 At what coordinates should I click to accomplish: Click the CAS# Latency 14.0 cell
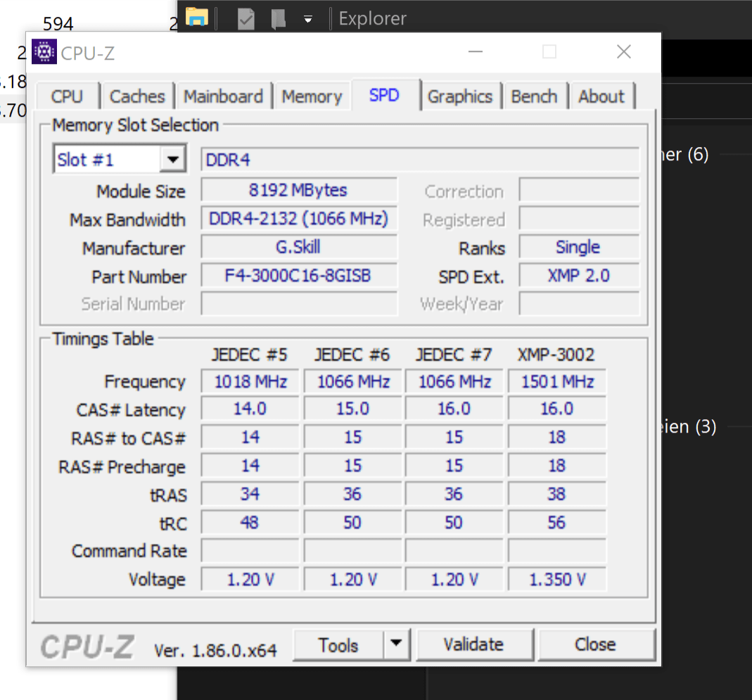click(x=250, y=409)
